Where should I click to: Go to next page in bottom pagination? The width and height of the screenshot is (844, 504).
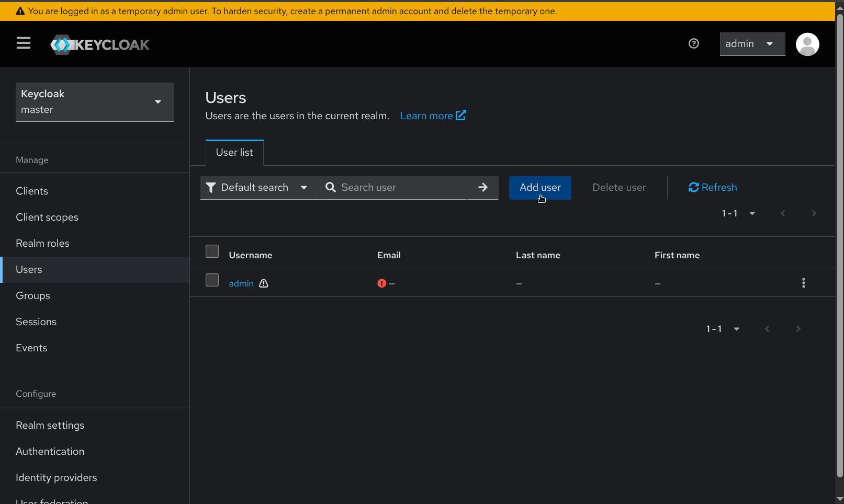[x=798, y=329]
